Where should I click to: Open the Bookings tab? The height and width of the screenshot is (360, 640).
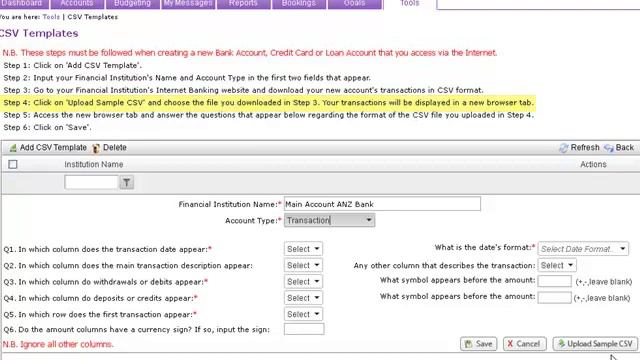click(x=299, y=3)
